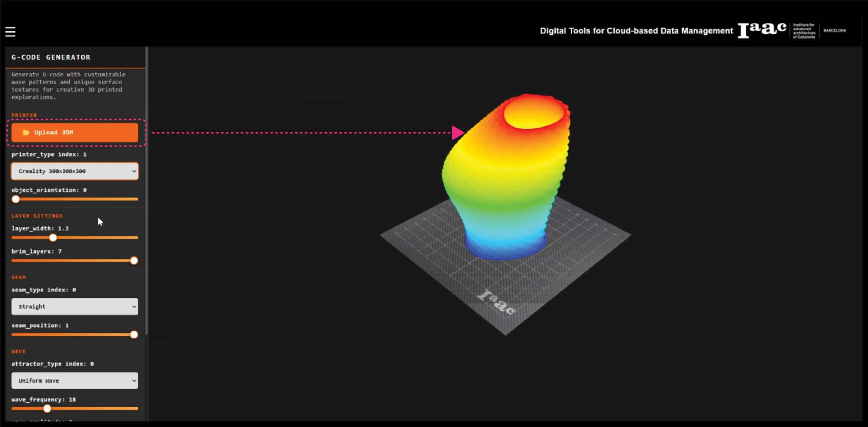
Task: Click the wave_frequency slider handle
Action: (47, 409)
